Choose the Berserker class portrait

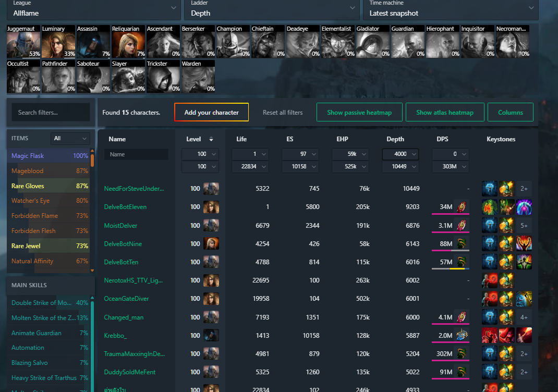(x=198, y=41)
